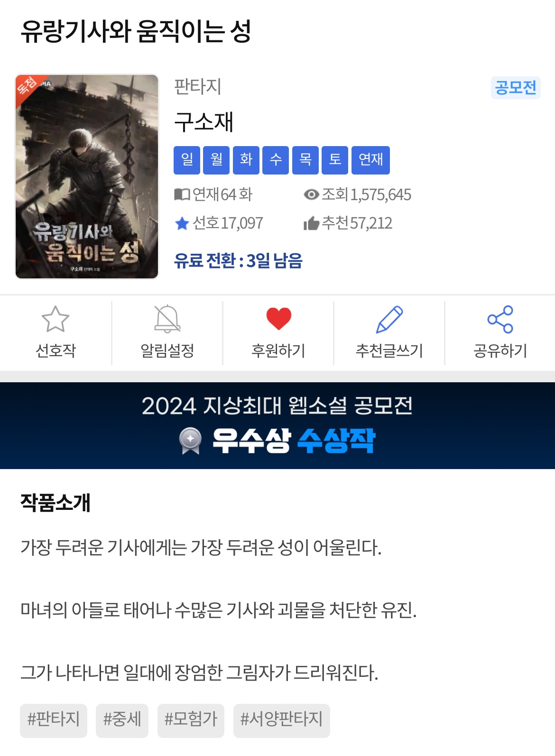Viewport: 555px width, 756px height.
Task: Click the eye icon beside 조회 count
Action: pyautogui.click(x=311, y=194)
